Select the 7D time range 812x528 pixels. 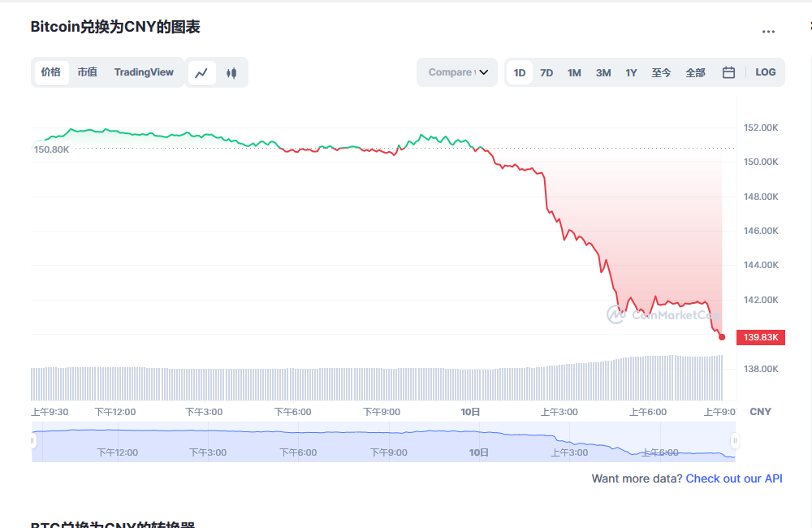[x=546, y=72]
